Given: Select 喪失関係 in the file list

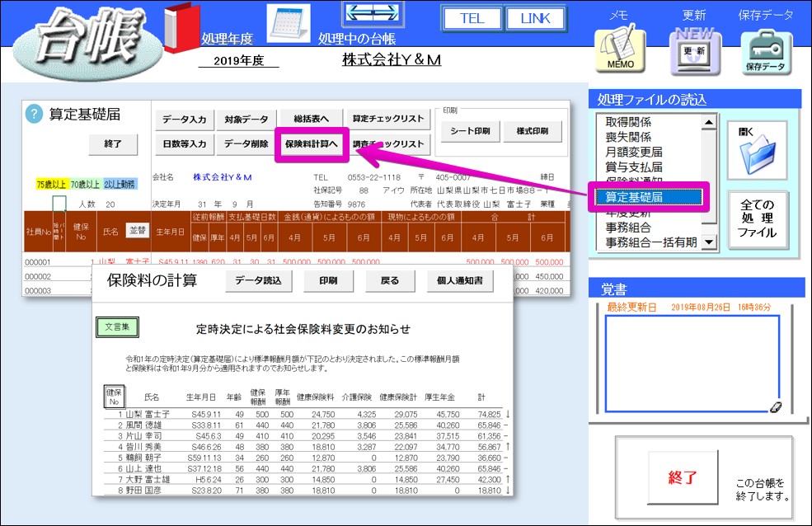Looking at the screenshot, I should 650,137.
